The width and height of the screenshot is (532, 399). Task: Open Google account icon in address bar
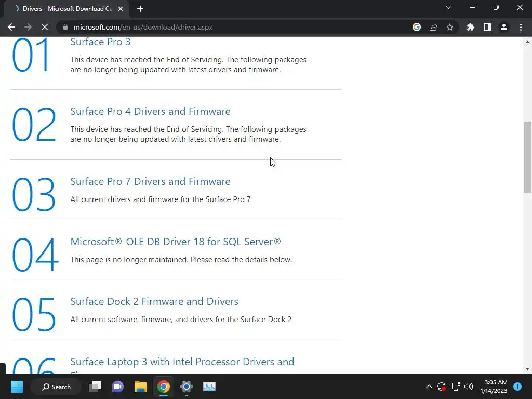click(417, 27)
